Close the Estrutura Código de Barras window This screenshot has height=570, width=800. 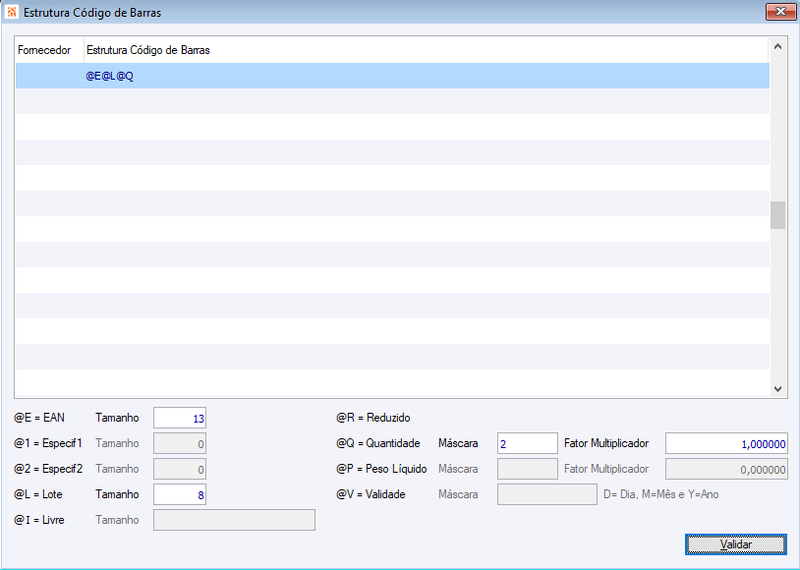pyautogui.click(x=780, y=12)
